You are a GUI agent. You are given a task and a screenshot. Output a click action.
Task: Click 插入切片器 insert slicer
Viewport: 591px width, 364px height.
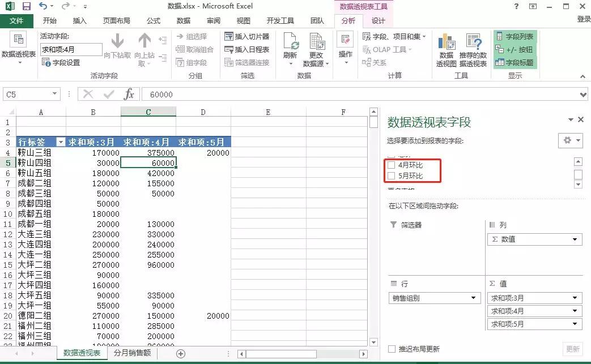247,36
